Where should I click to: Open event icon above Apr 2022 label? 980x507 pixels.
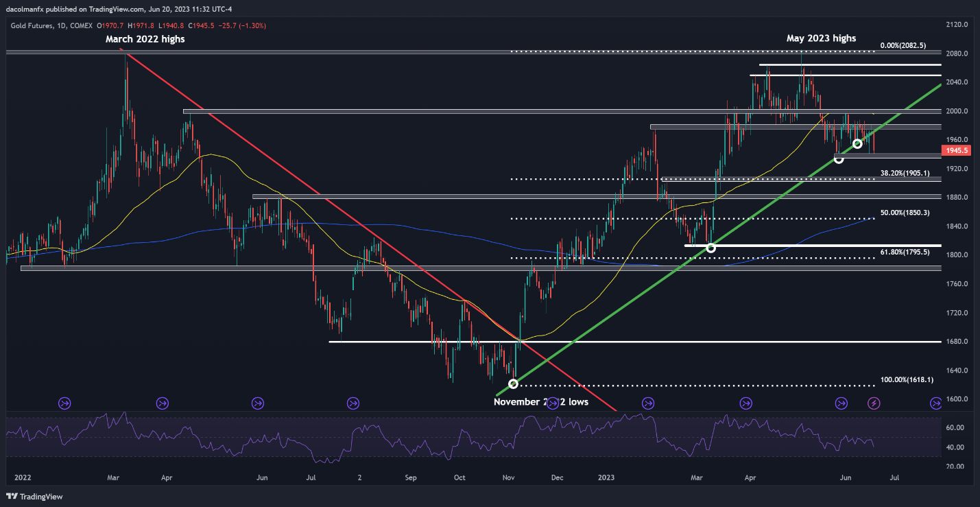click(163, 403)
